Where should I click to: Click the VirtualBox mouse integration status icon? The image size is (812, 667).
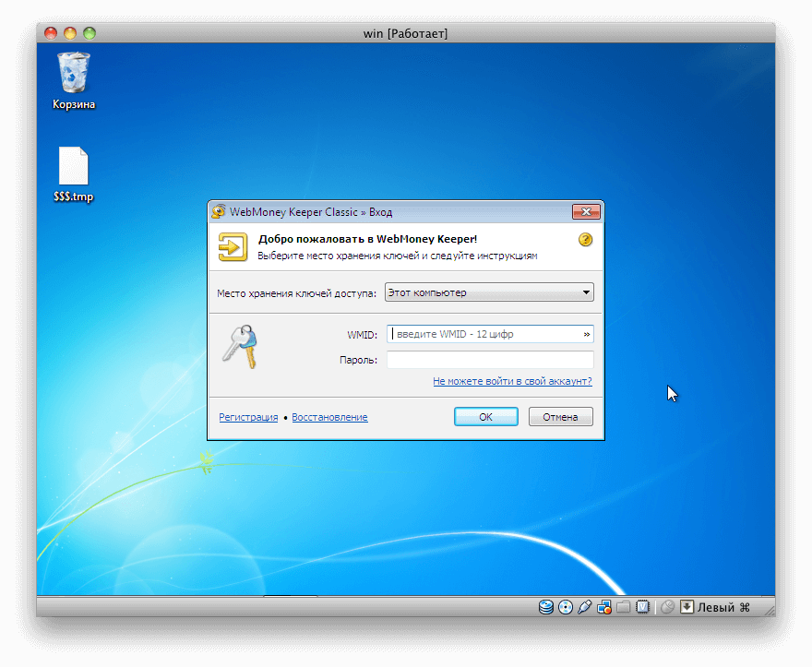pyautogui.click(x=667, y=606)
